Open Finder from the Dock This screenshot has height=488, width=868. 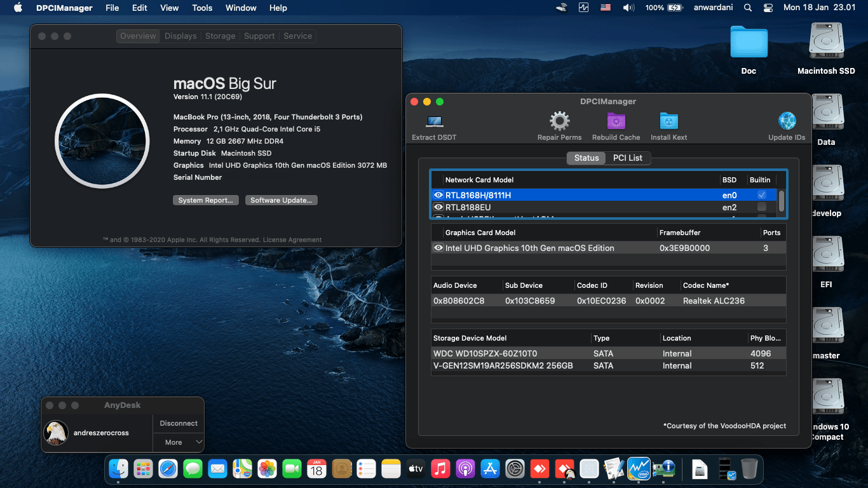point(118,469)
